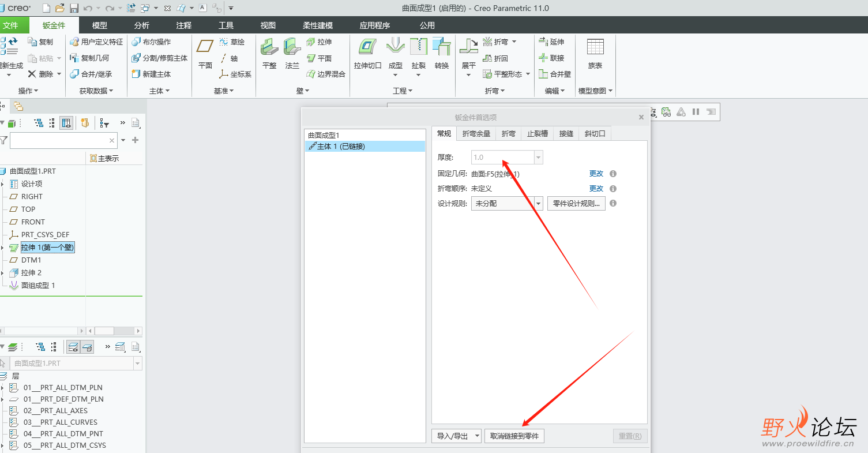Select the 折回 bend back tool
868x453 pixels.
[495, 58]
